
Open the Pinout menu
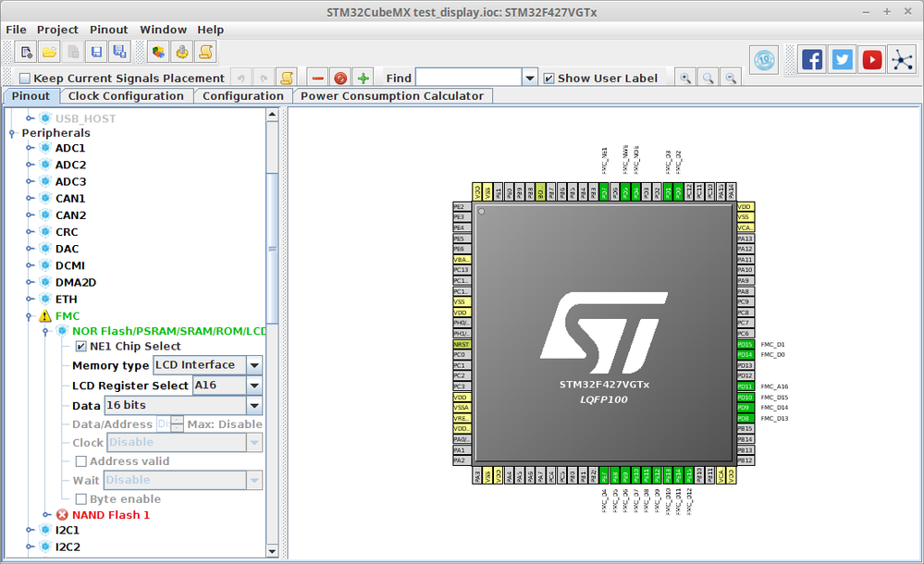point(108,30)
